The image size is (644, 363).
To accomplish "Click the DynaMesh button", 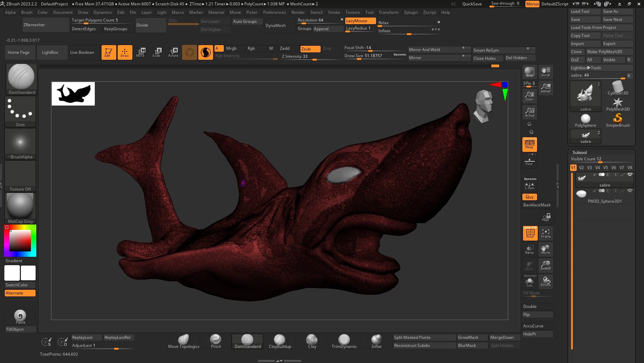I will coord(276,26).
